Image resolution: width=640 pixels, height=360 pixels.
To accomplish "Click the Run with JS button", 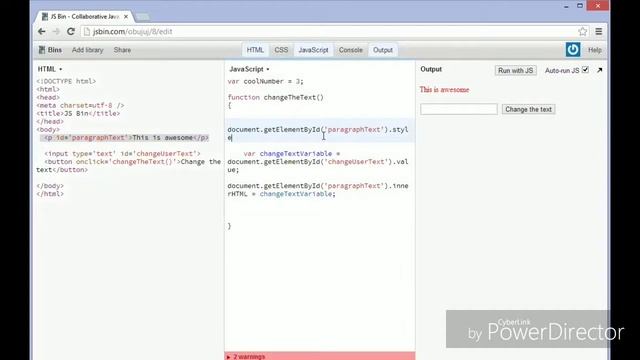I will 516,70.
